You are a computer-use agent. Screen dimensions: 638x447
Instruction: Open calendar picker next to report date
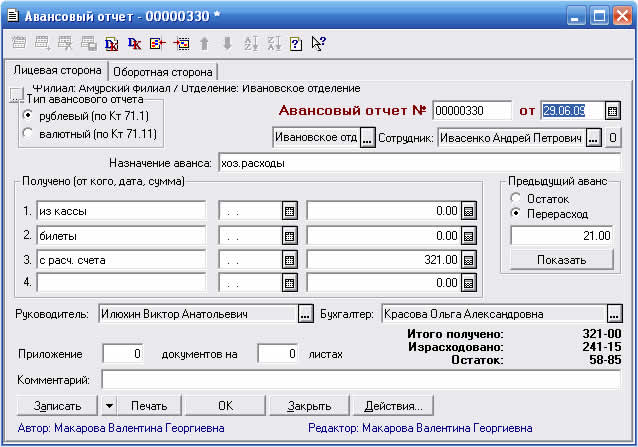point(612,110)
